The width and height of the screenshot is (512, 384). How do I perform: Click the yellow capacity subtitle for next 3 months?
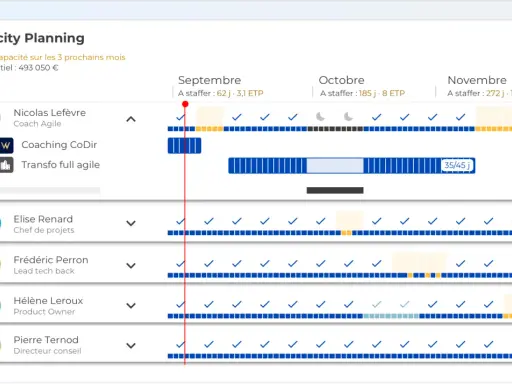62,57
